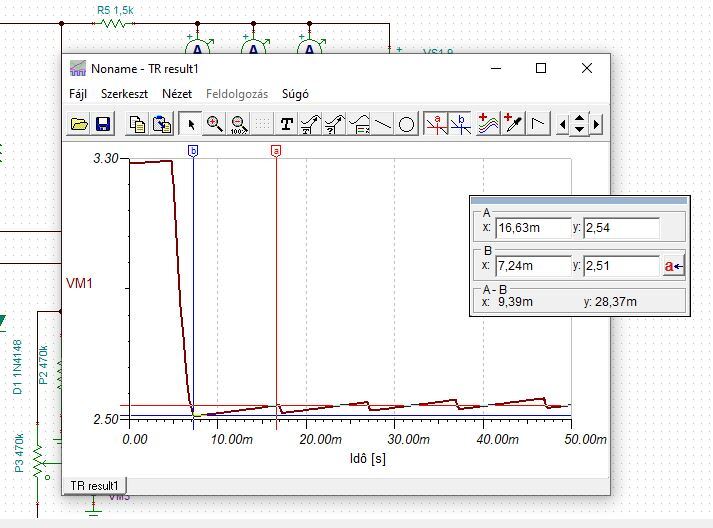Open the Nézet menu

tap(177, 94)
